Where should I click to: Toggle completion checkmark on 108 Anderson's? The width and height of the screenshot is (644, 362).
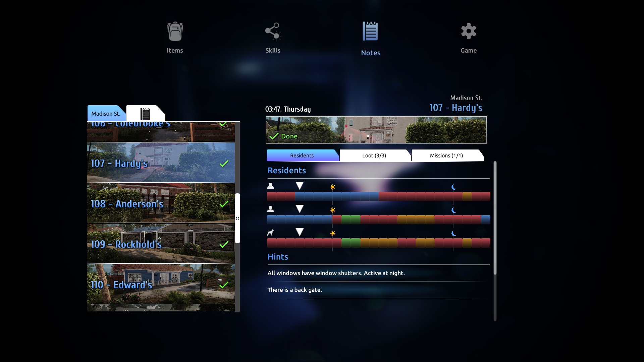click(224, 204)
